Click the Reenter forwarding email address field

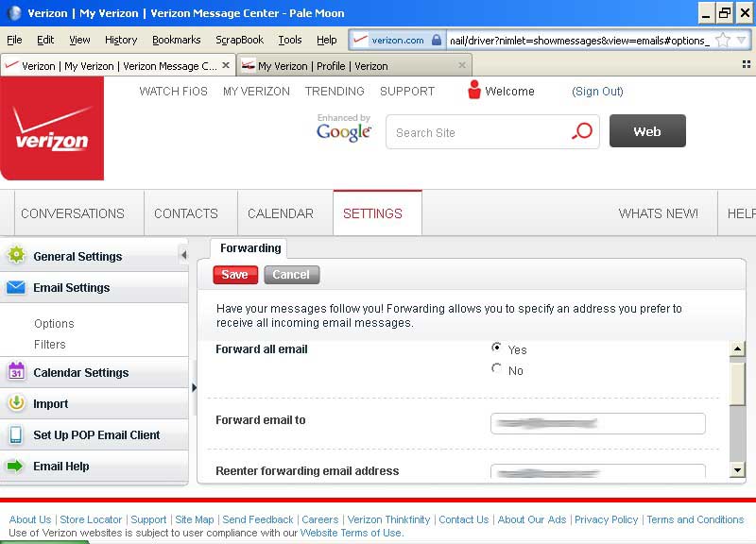coord(598,471)
